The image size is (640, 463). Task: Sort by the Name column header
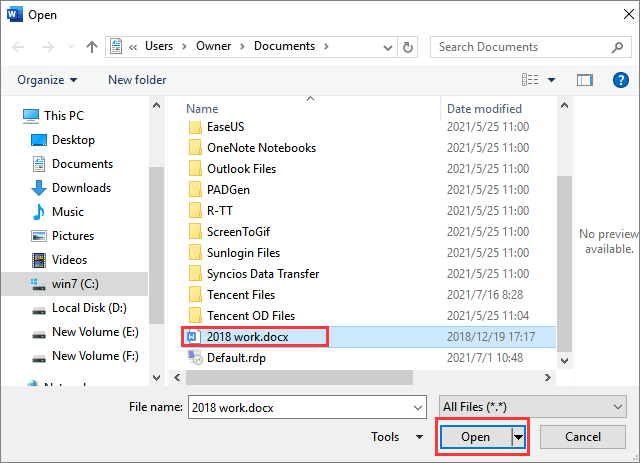point(202,108)
